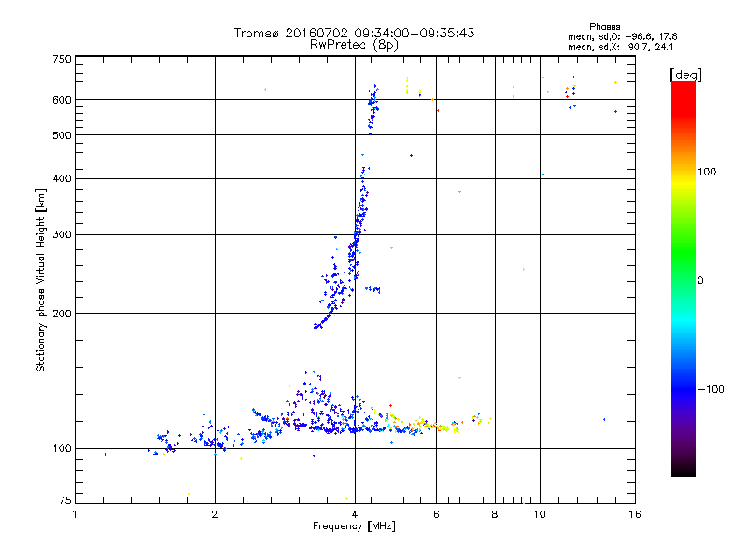
Task: Click the y-axis label "200"
Action: tap(62, 314)
